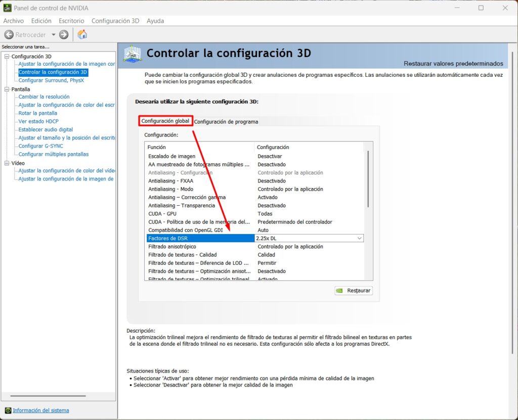Click Restaurar valores predeterminados link
This screenshot has width=518, height=420.
coord(453,63)
